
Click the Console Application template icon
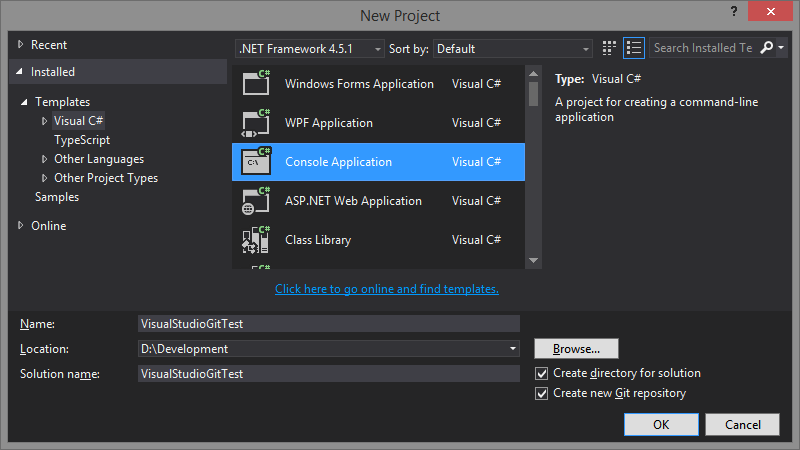click(256, 161)
